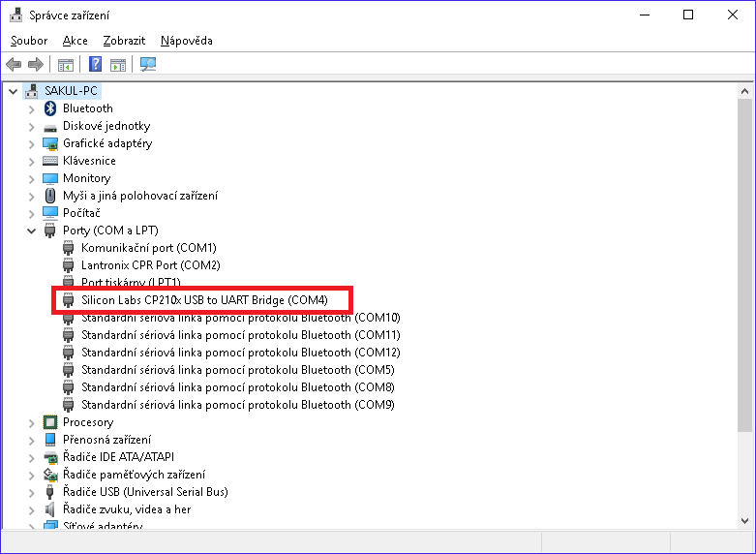Click the Back arrow toolbar icon
This screenshot has width=756, height=554.
click(x=14, y=64)
